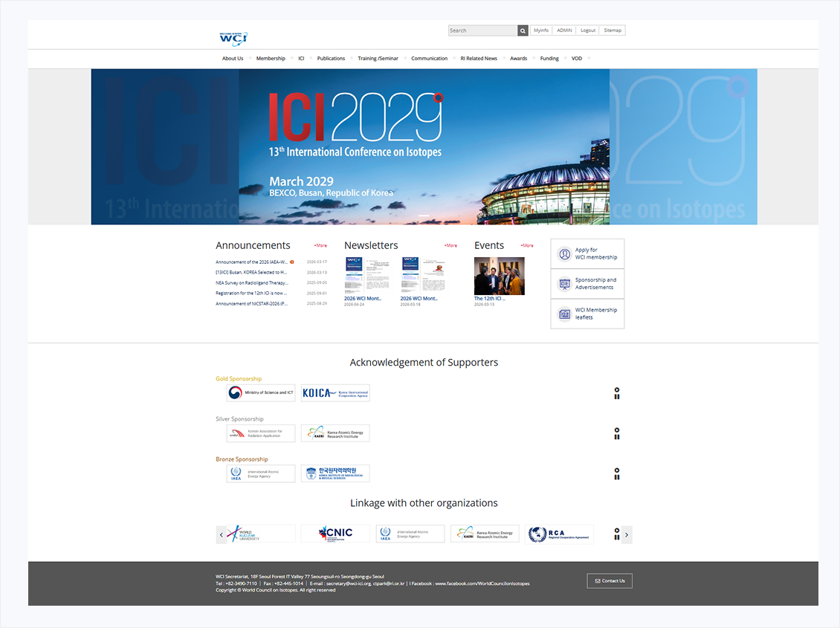Pause the Gold Sponsorship logo rotation
840x628 pixels.
click(616, 393)
